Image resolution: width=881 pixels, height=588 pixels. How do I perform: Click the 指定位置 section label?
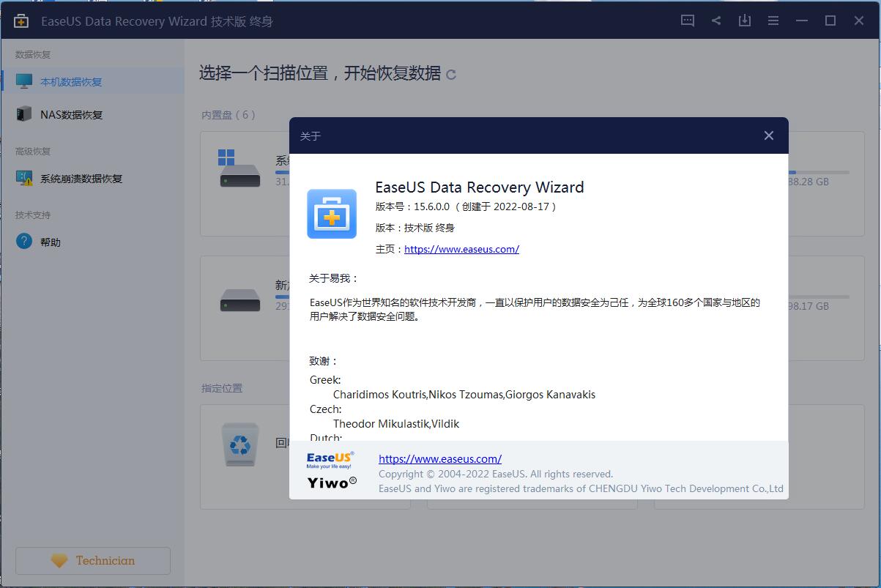(222, 388)
